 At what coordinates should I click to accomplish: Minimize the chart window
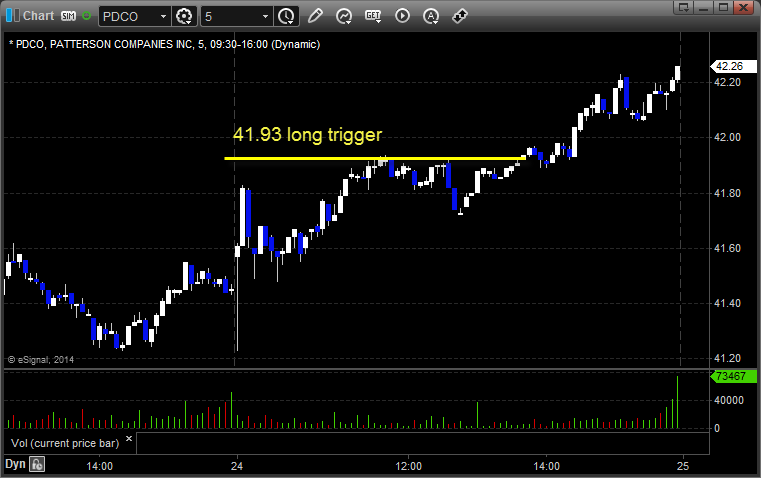[x=704, y=7]
